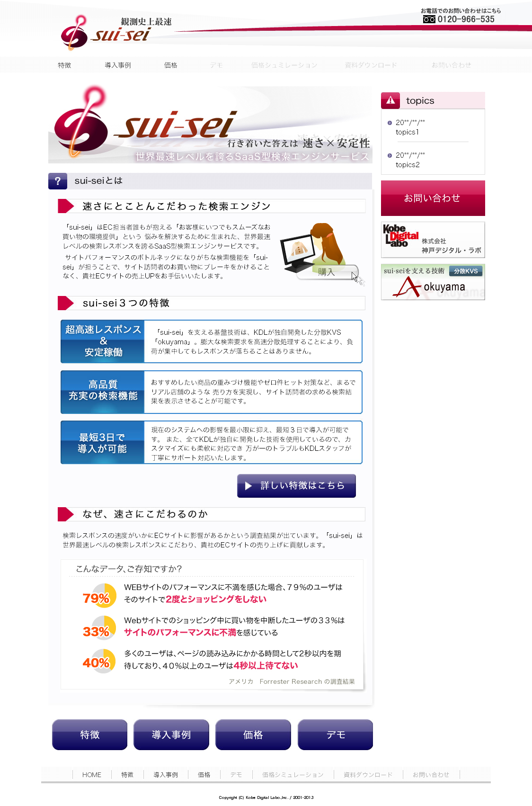Click the large 特徴 button at bottom
Screen dimensions: 532x806
(90, 734)
